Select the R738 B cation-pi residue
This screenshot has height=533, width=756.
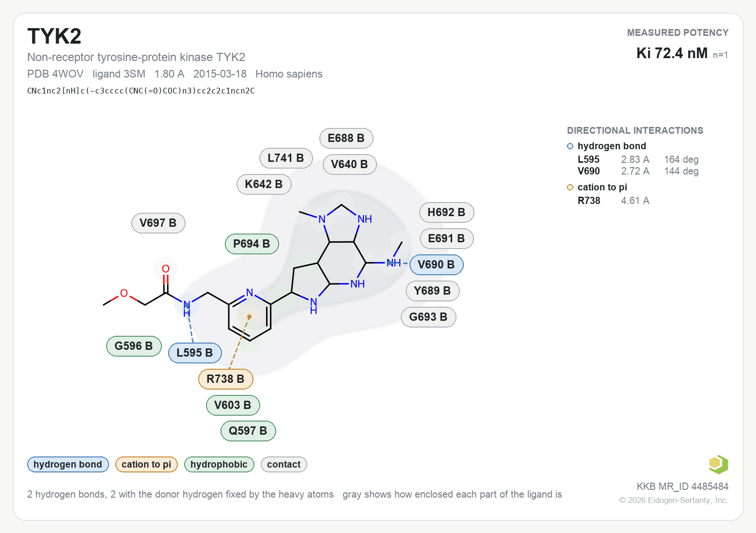(x=225, y=379)
